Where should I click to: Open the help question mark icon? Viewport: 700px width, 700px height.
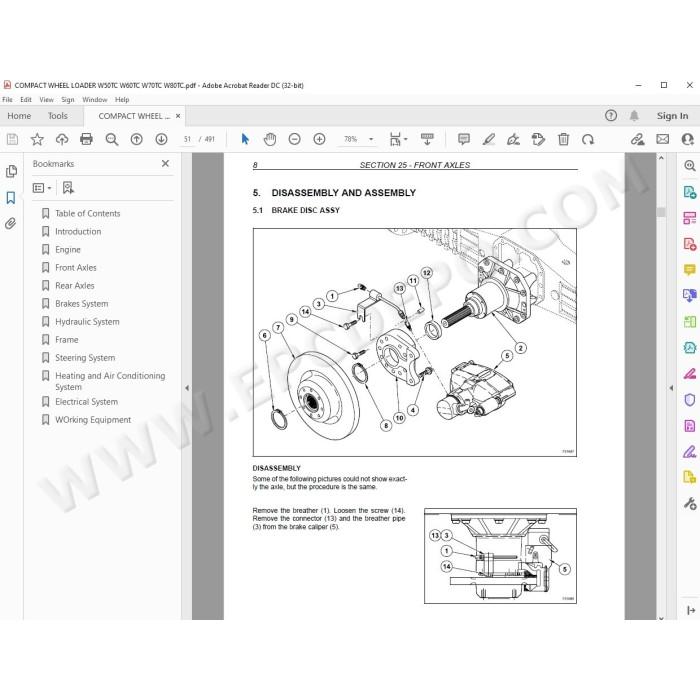pos(611,116)
